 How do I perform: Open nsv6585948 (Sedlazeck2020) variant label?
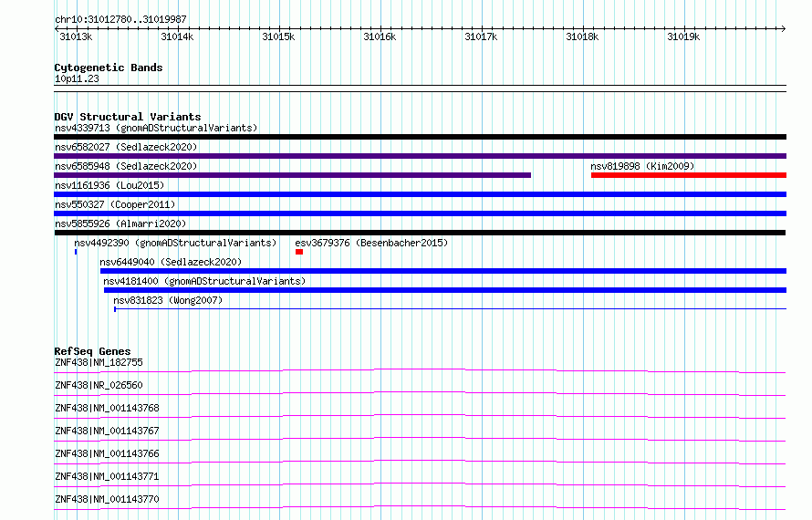[x=126, y=166]
